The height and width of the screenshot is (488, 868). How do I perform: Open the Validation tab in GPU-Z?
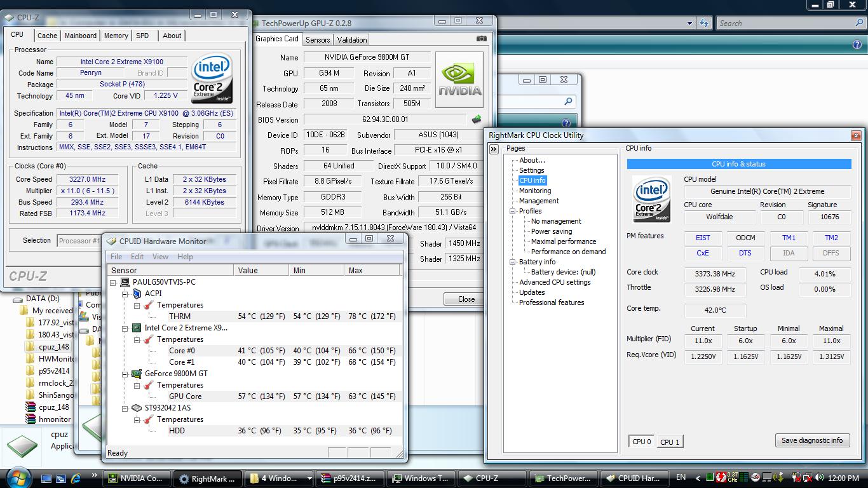click(x=352, y=39)
